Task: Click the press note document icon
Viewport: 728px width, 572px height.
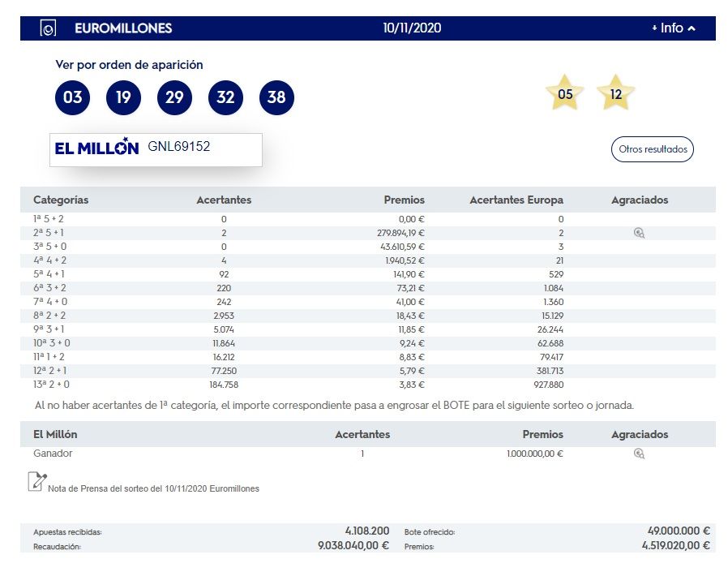Action: 37,481
